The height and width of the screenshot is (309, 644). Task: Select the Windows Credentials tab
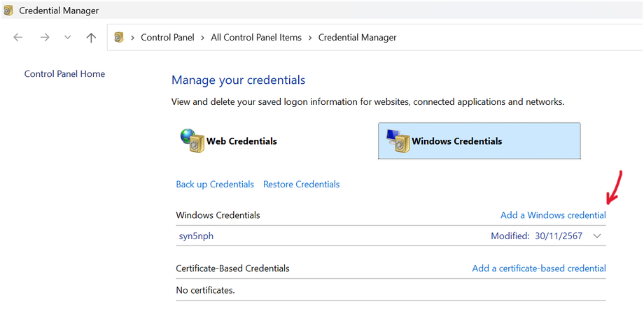(x=479, y=141)
